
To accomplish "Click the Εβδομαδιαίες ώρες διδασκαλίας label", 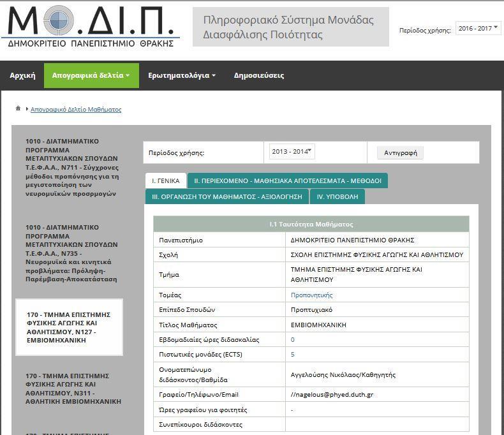I will [x=209, y=339].
